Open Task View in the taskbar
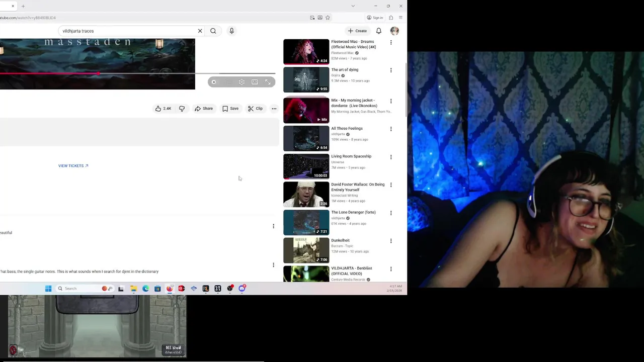 121,289
